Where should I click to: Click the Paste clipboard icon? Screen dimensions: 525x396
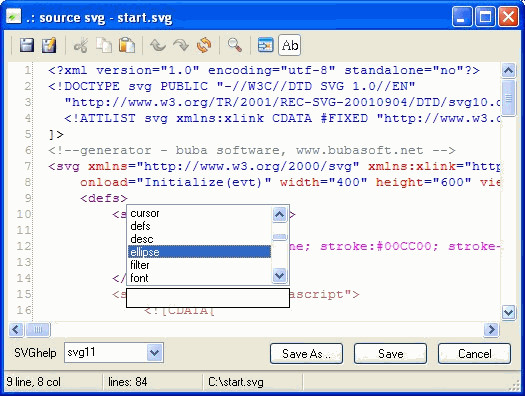pyautogui.click(x=127, y=45)
